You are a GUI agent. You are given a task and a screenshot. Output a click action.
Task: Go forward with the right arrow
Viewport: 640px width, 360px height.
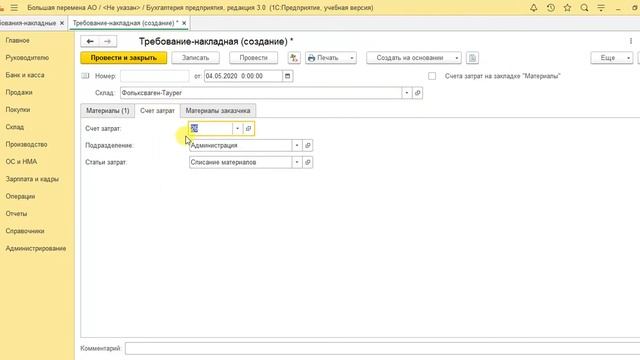(107, 41)
